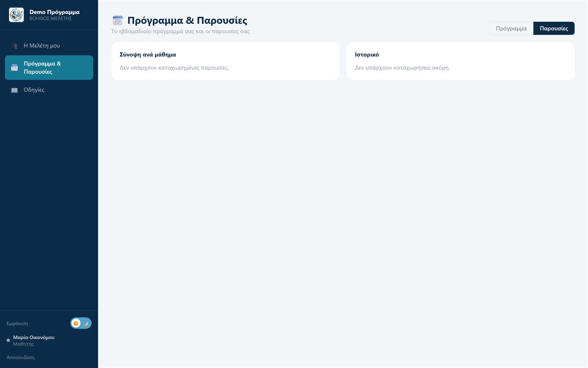The height and width of the screenshot is (368, 588).
Task: Click the subtitle Το εβδομαδιαίο πρόγραμμά σας
Action: click(180, 31)
